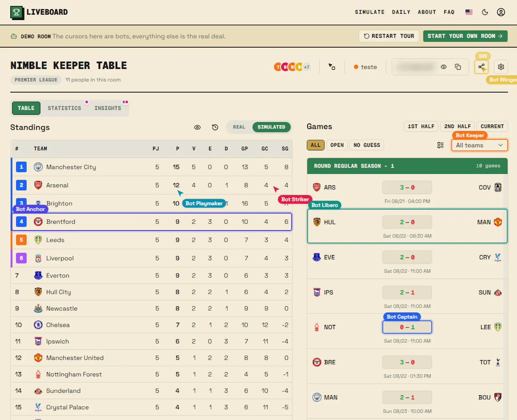Jump to CURRENT games
This screenshot has width=517, height=420.
(x=492, y=126)
